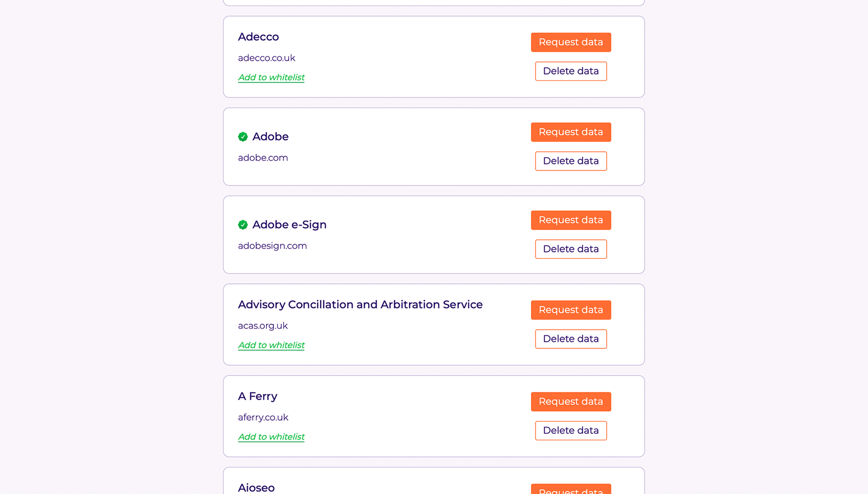Select the adobesign.com domain text
The image size is (868, 494).
pos(272,246)
